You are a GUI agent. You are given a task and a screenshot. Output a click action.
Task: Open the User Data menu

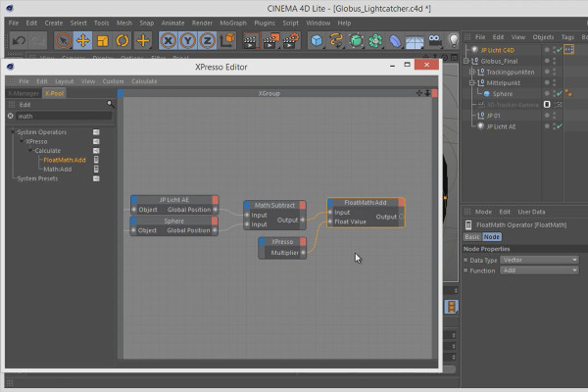tap(531, 212)
